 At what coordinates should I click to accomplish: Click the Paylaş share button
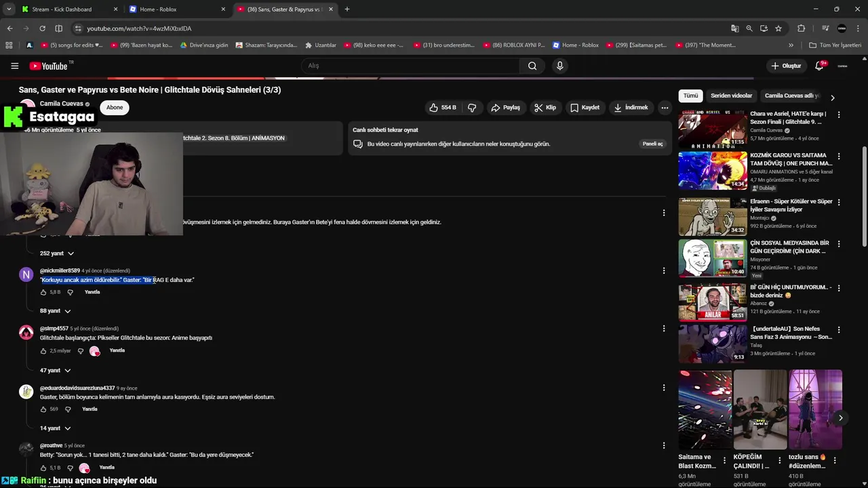(505, 107)
